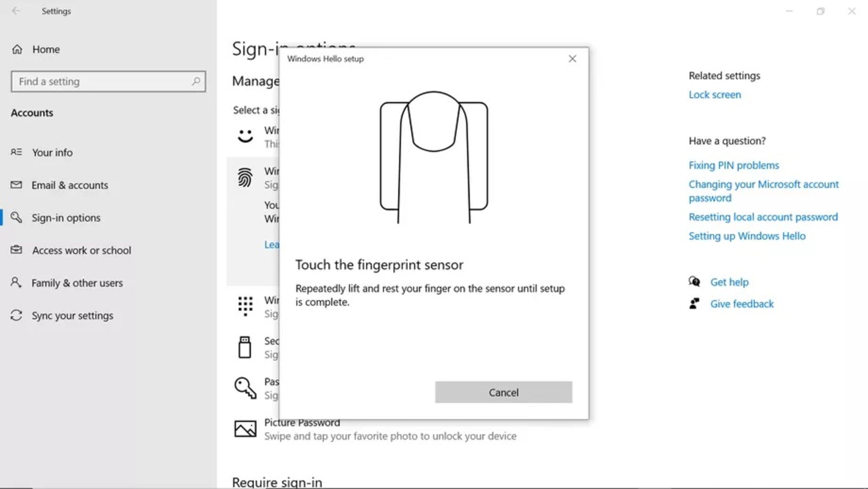Click the fingerprint sign-in icon
This screenshot has width=868, height=489.
pos(245,177)
